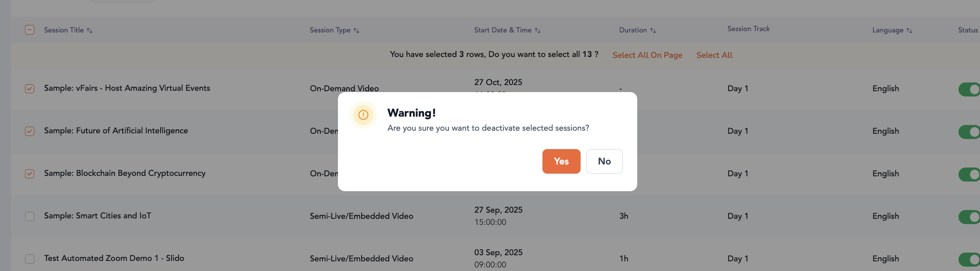The height and width of the screenshot is (271, 980).
Task: Sort by Duration arrows icon
Action: [x=653, y=30]
